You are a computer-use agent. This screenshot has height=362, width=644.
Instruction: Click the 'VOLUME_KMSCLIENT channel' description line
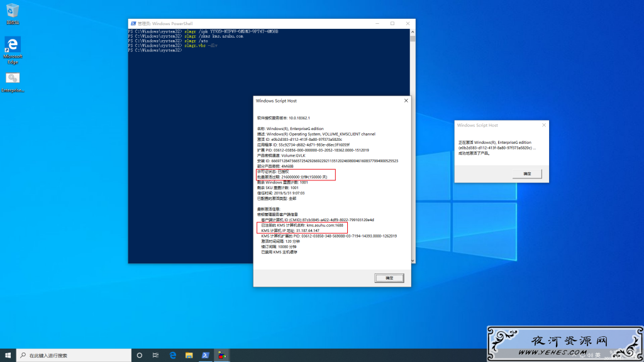[316, 134]
